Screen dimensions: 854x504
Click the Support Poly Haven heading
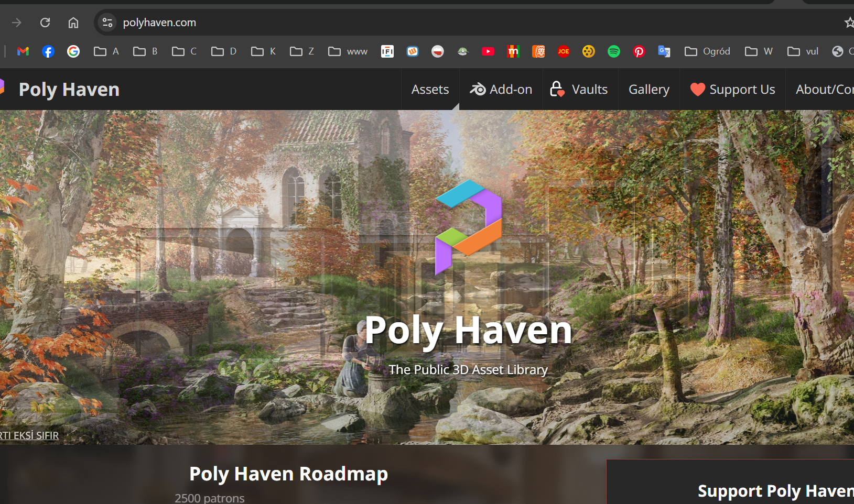coord(776,491)
